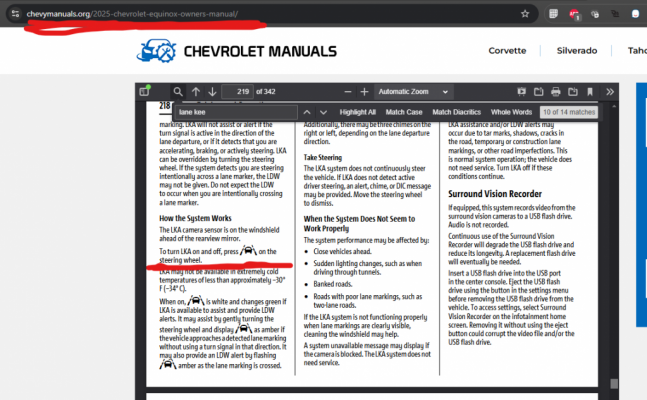This screenshot has height=400, width=647.
Task: Open the Silverado menu item
Action: coord(577,50)
